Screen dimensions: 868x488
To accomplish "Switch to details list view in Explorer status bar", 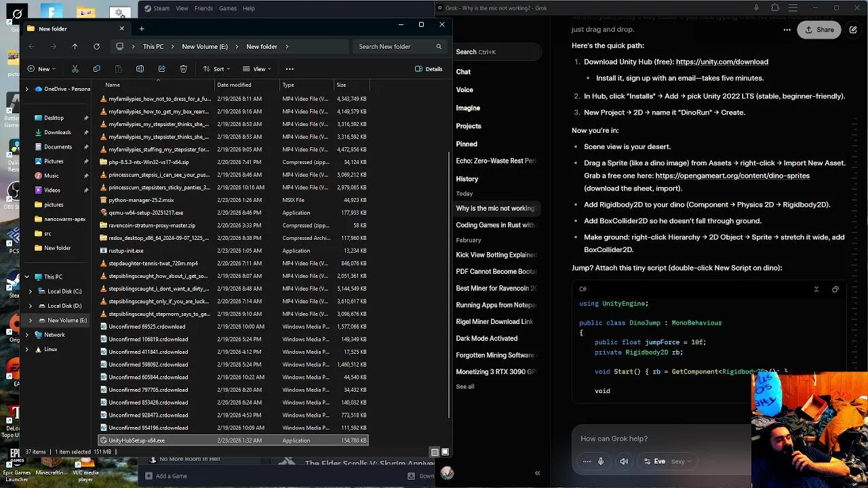I will point(435,452).
